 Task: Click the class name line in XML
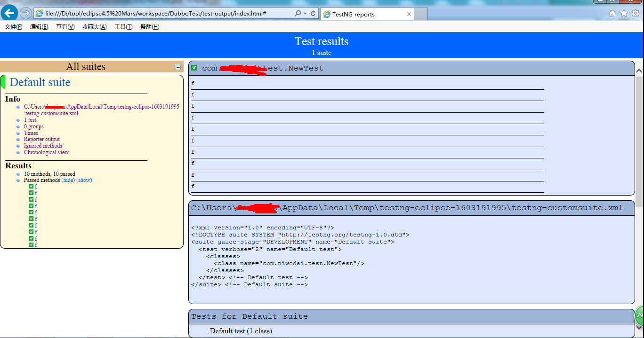[289, 263]
